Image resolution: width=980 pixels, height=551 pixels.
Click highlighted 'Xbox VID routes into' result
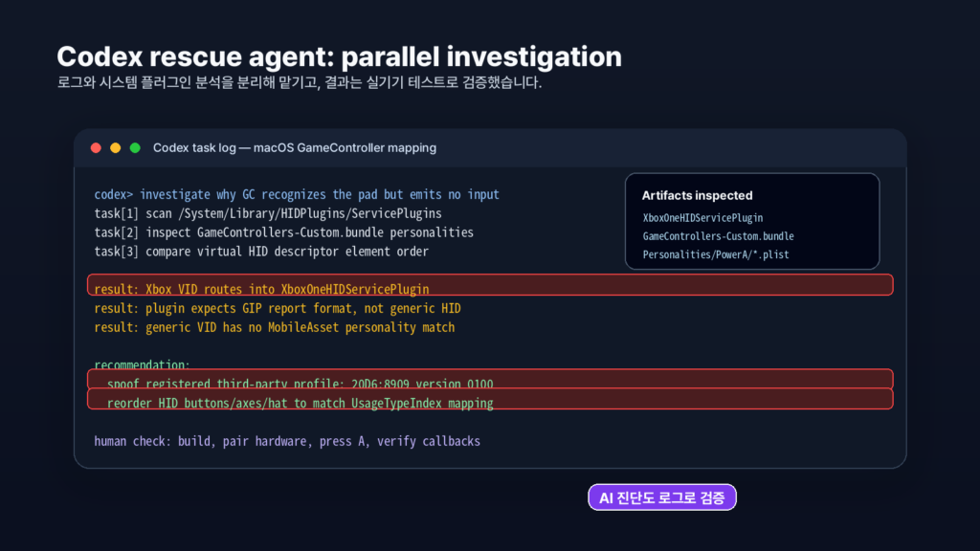coord(490,285)
